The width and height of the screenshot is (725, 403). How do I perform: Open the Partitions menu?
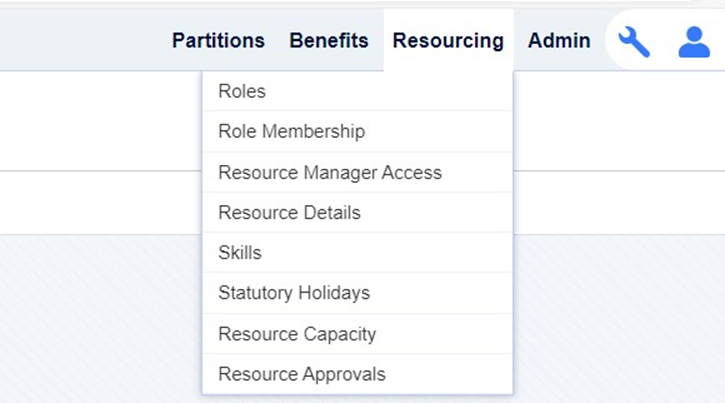(218, 41)
